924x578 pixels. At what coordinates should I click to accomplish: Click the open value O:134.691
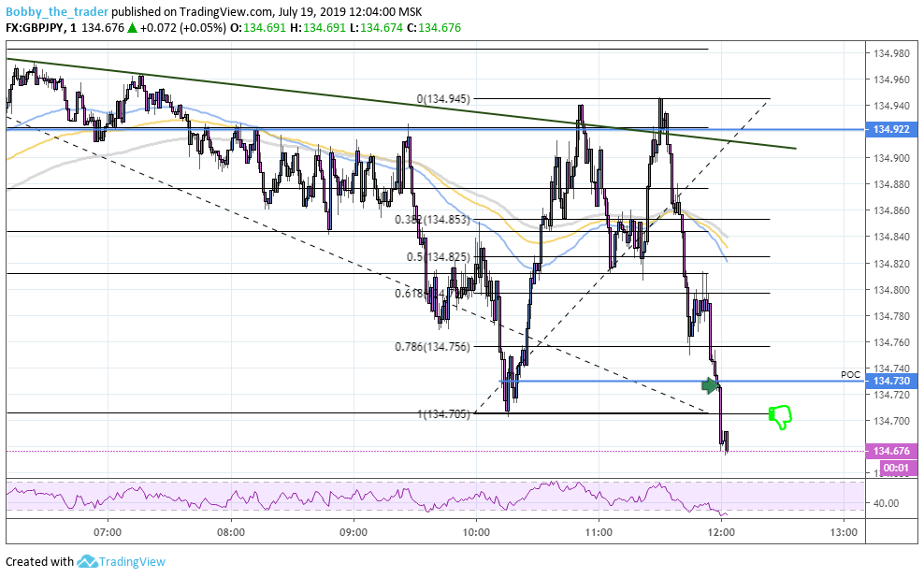(x=257, y=28)
